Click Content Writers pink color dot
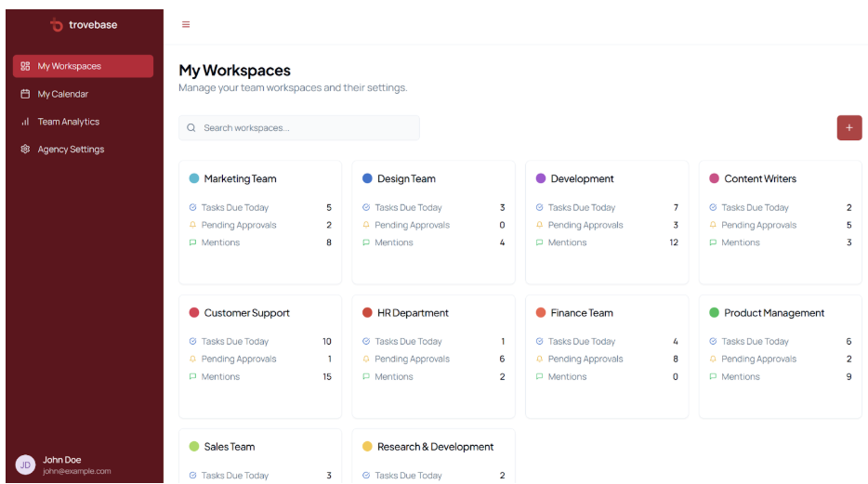The width and height of the screenshot is (868, 484). pyautogui.click(x=714, y=178)
